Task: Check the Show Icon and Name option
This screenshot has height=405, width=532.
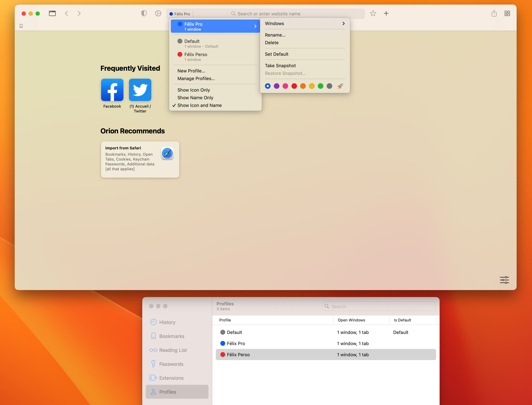Action: coord(200,105)
